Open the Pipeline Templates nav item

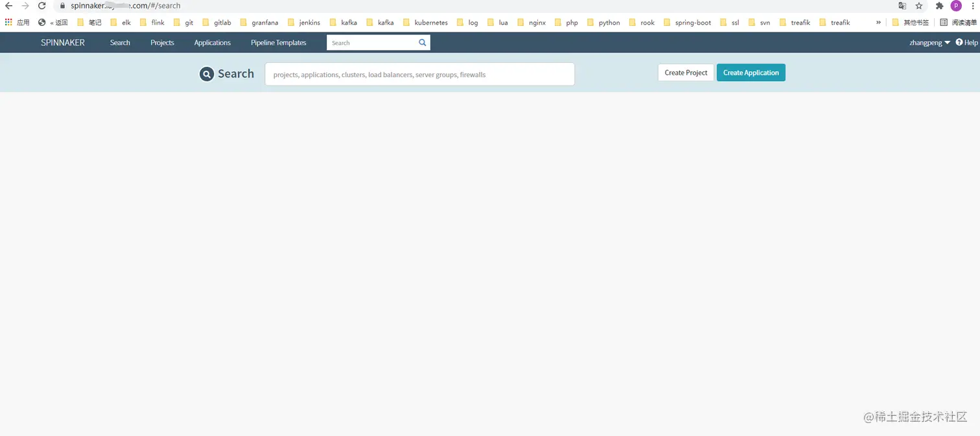pyautogui.click(x=279, y=43)
